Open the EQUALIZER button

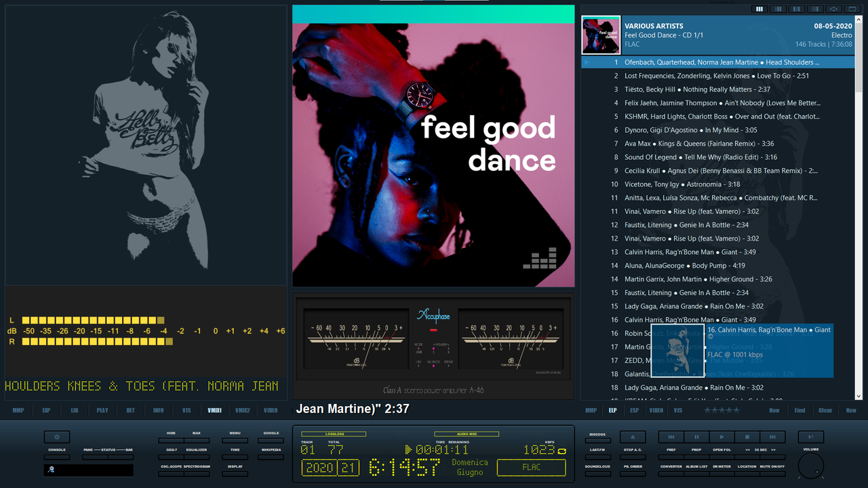(x=197, y=457)
